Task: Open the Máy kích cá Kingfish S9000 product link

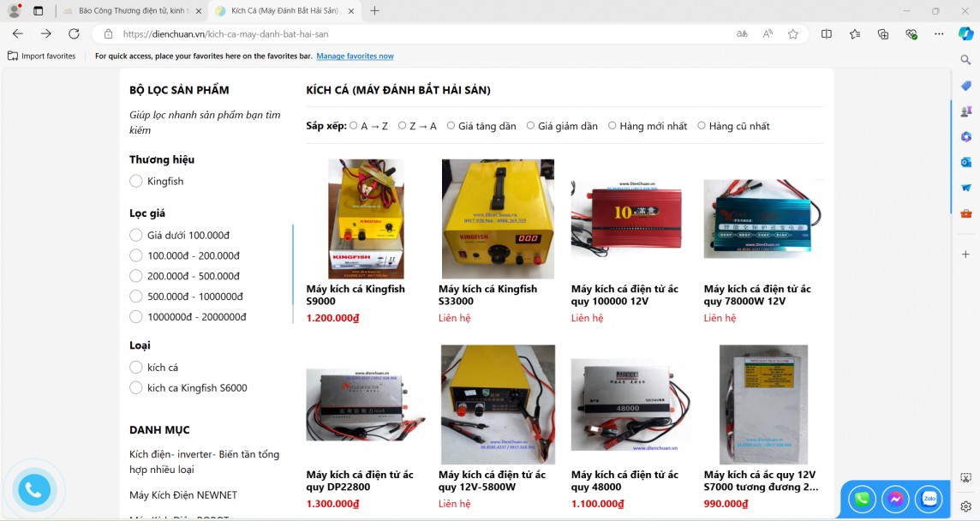Action: coord(356,296)
